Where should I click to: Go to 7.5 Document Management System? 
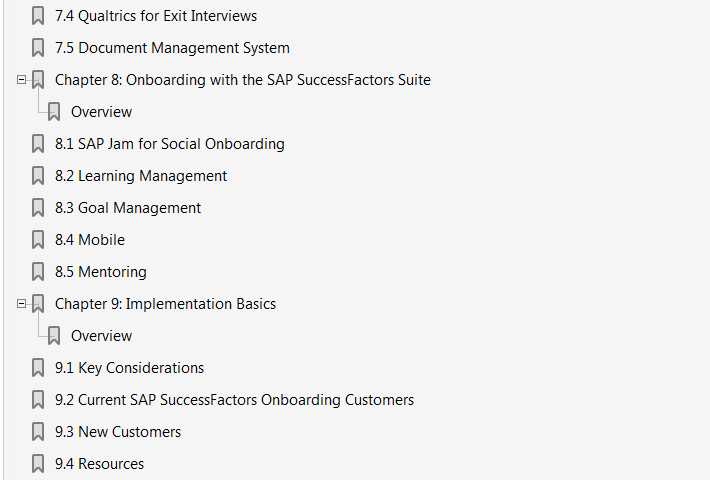[x=172, y=48]
